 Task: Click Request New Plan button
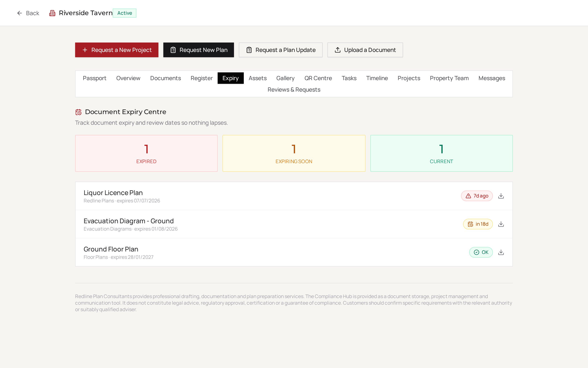click(x=198, y=50)
